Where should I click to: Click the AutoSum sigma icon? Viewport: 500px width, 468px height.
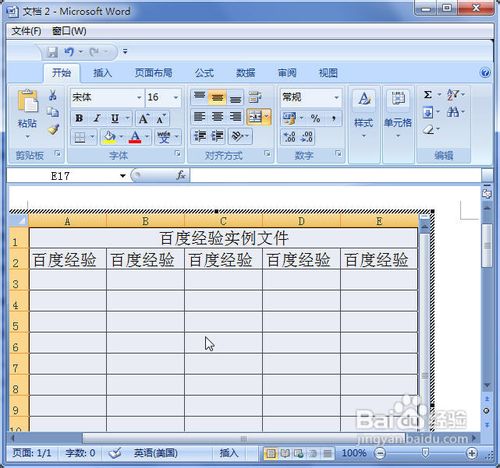pyautogui.click(x=428, y=95)
